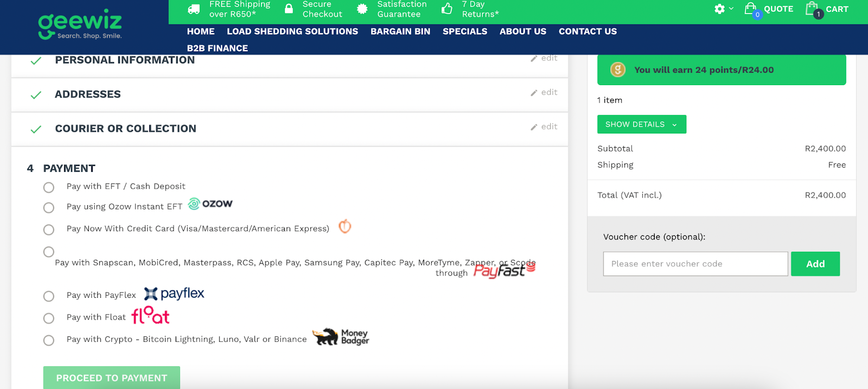
Task: Open Contact Us menu item
Action: [x=588, y=31]
